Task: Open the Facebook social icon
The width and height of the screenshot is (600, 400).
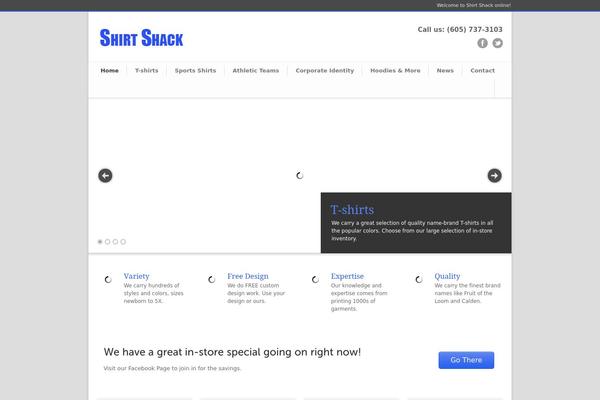Action: point(482,43)
